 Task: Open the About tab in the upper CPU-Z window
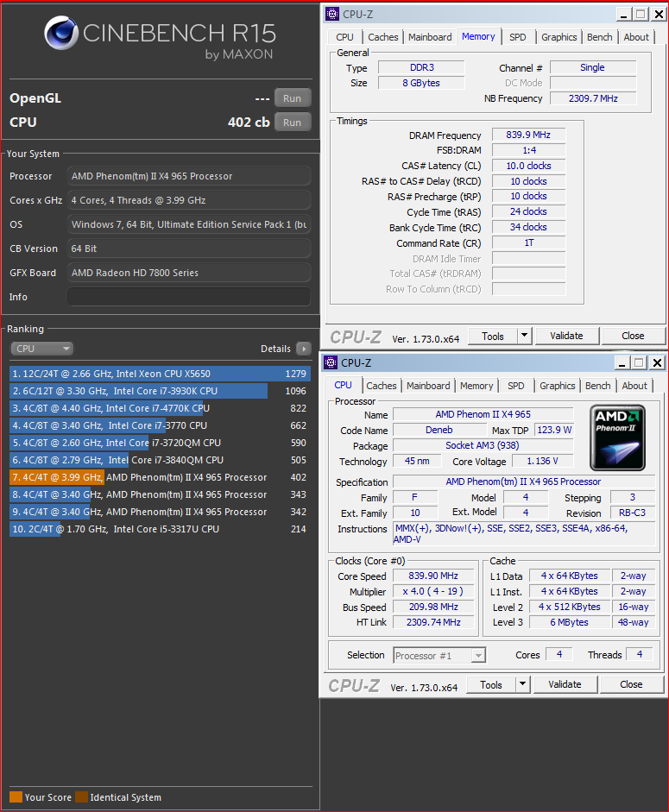pyautogui.click(x=636, y=37)
